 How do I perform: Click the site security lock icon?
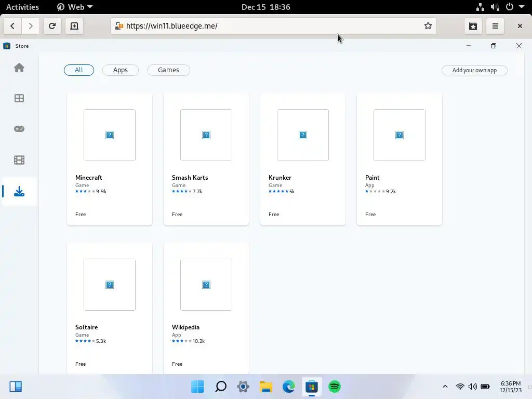click(x=119, y=26)
